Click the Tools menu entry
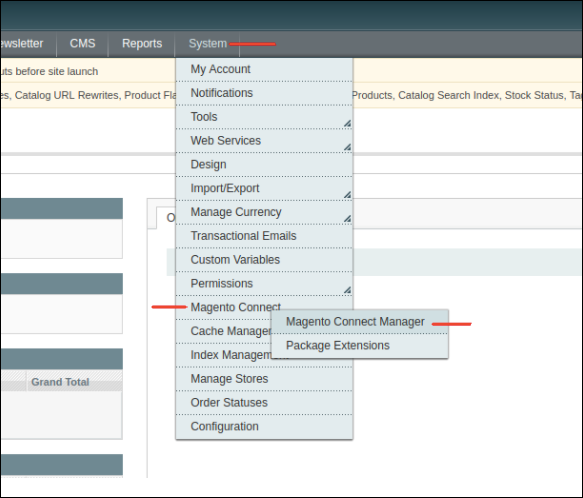This screenshot has height=498, width=583. 264,117
